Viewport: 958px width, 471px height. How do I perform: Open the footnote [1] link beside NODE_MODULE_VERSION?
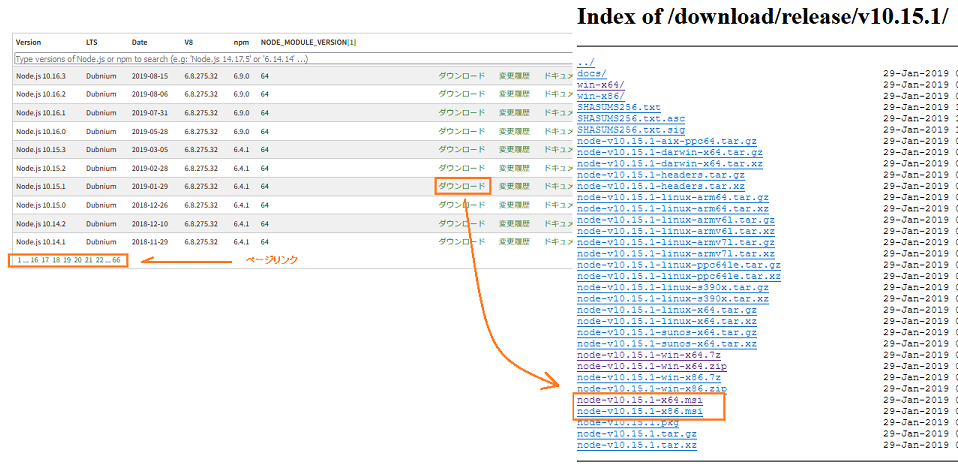(x=352, y=43)
